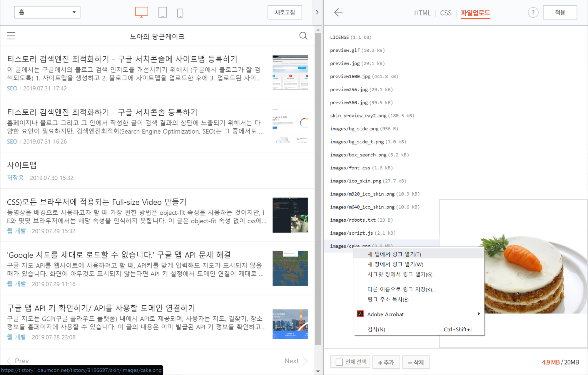Choose 새 탭에서 링크 열기 from context menu
This screenshot has width=588, height=375.
coord(394,254)
